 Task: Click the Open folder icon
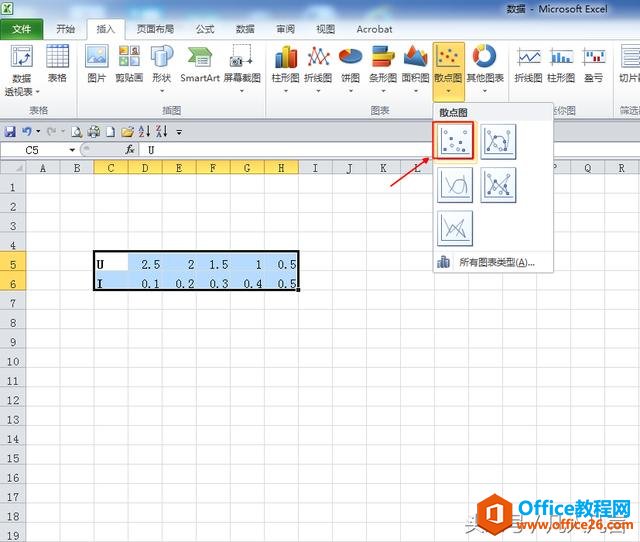127,131
